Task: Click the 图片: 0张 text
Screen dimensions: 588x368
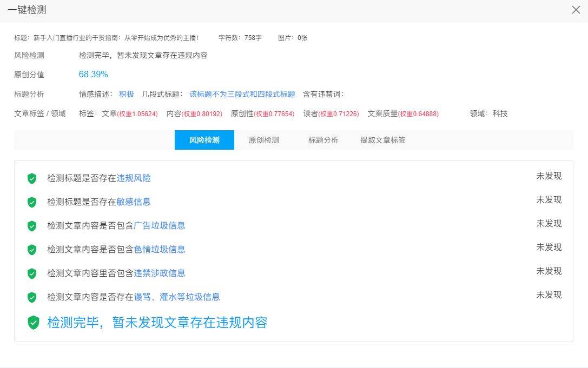Action: click(x=293, y=38)
